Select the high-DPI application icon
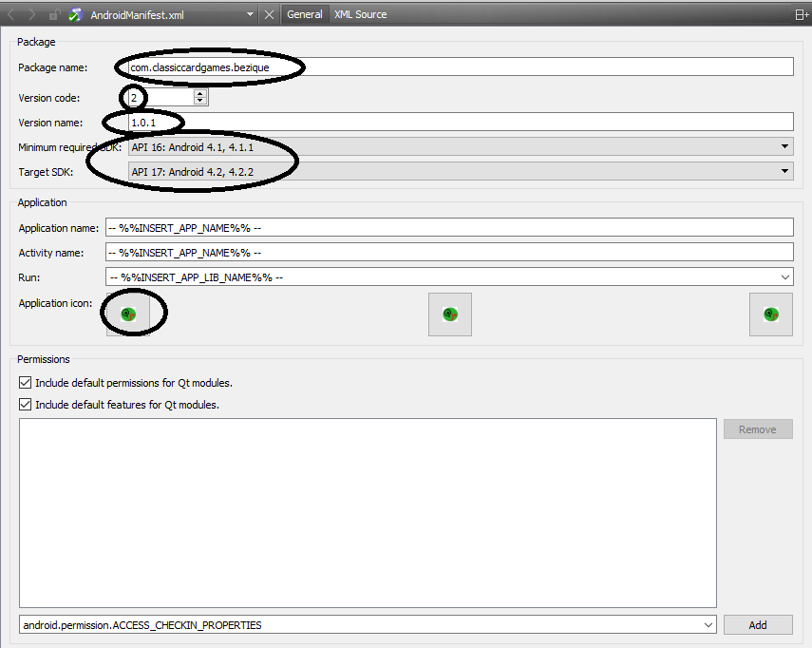Screen dimensions: 812x648 (770, 314)
